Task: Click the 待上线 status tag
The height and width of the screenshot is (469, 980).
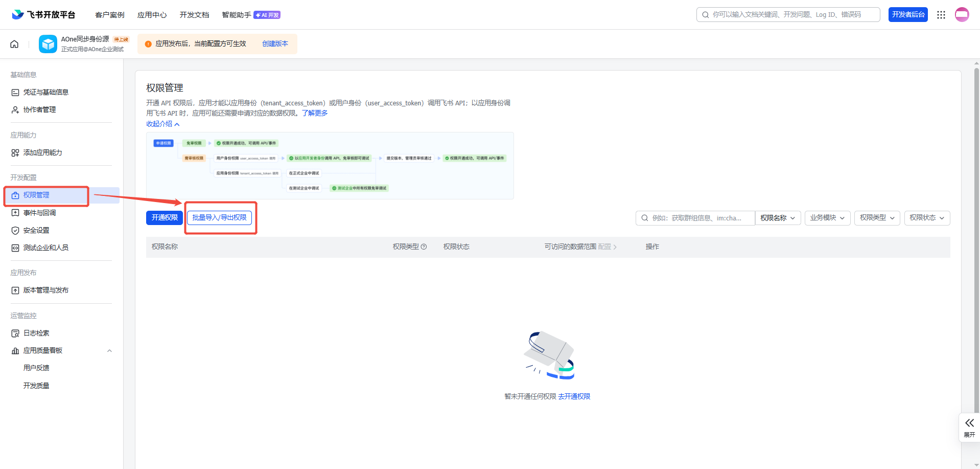Action: point(121,39)
